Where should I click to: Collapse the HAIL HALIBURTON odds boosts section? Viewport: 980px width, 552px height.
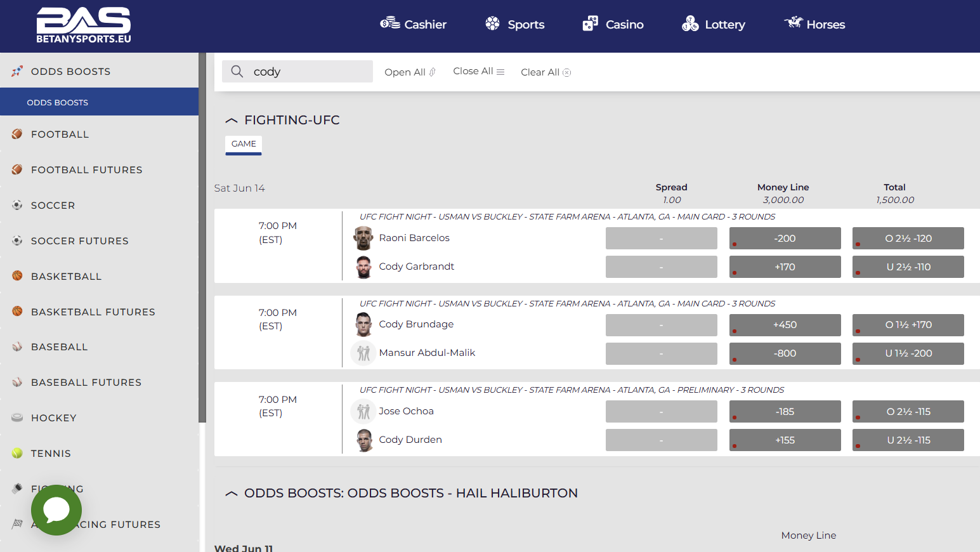coord(231,493)
